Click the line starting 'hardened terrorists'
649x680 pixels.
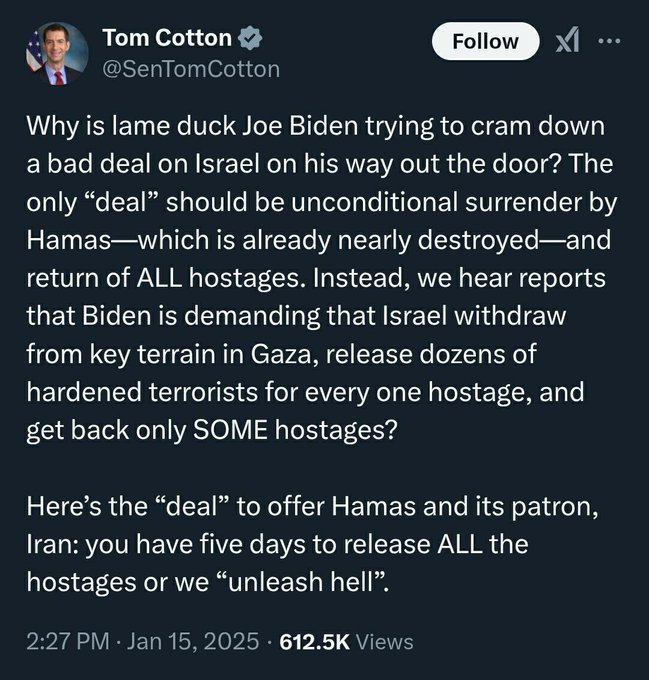pyautogui.click(x=305, y=392)
